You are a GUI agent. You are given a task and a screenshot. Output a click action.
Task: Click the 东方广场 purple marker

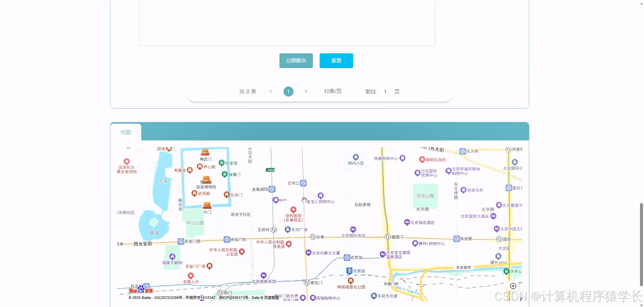(x=288, y=230)
